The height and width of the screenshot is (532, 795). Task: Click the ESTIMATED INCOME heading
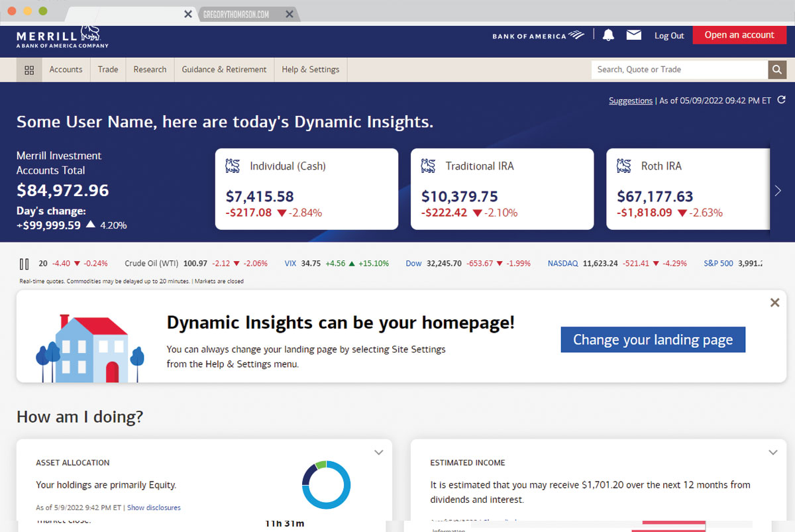(x=468, y=463)
